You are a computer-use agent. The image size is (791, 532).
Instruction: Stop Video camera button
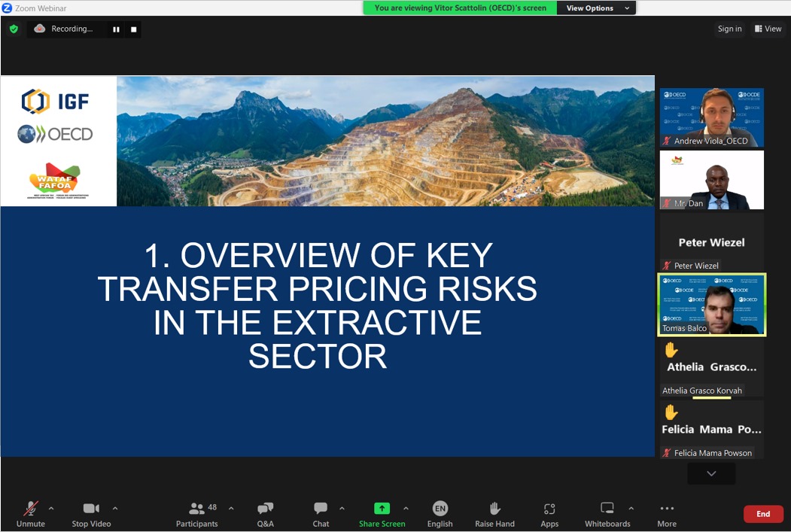point(91,515)
